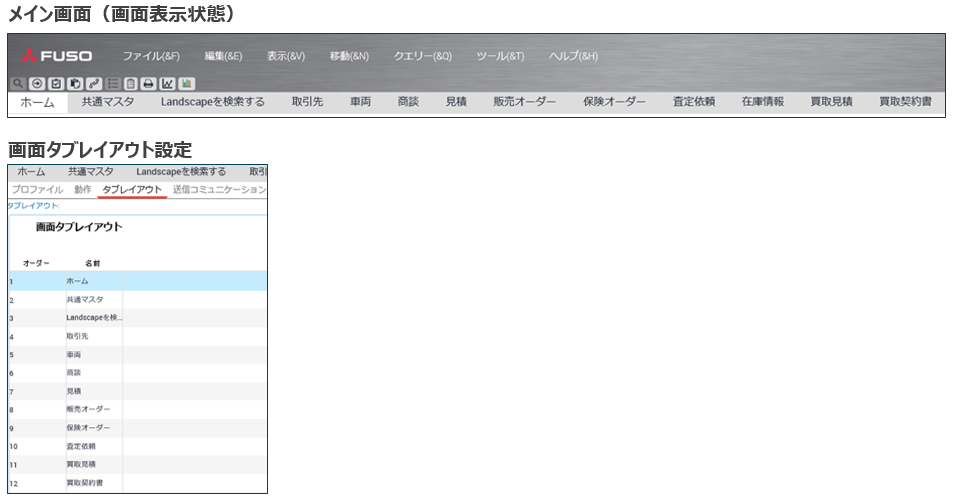This screenshot has height=499, width=956.
Task: Click the line chart toolbar icon
Action: click(167, 84)
